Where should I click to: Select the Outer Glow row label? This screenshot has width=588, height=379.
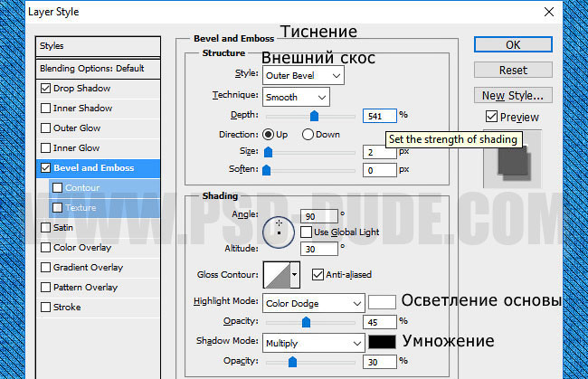pos(77,128)
